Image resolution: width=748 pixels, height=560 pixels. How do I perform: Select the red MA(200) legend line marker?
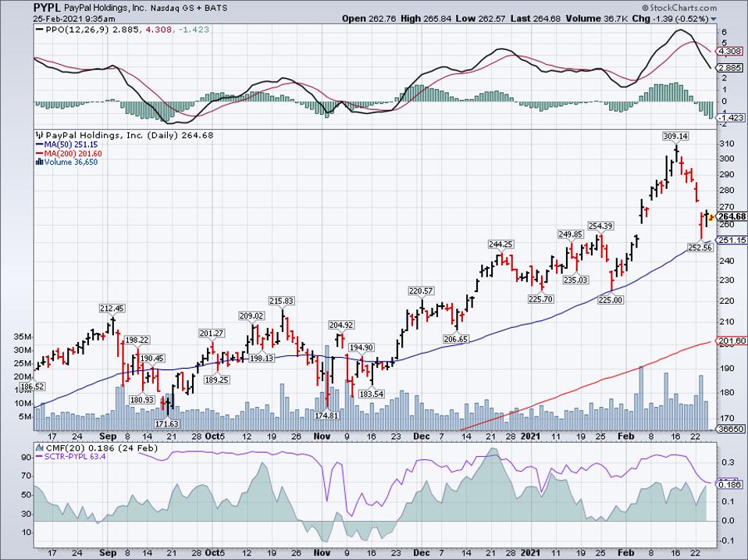coord(39,154)
